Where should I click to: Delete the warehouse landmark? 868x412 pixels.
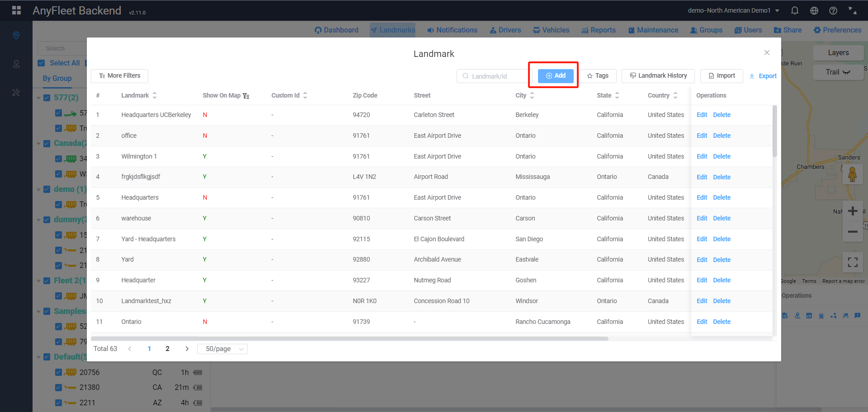(x=722, y=218)
